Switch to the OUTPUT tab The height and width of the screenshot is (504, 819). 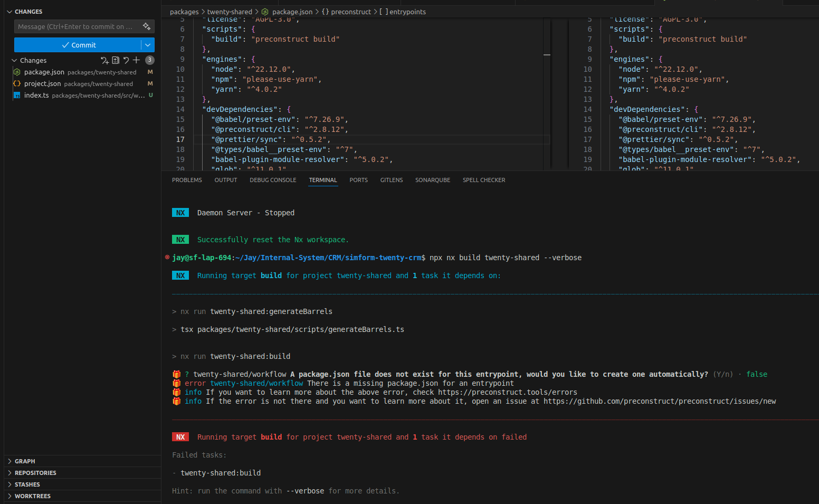point(226,180)
